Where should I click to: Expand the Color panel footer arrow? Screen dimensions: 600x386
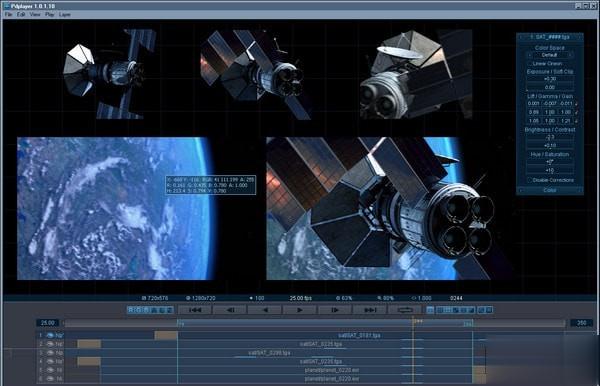pyautogui.click(x=580, y=190)
